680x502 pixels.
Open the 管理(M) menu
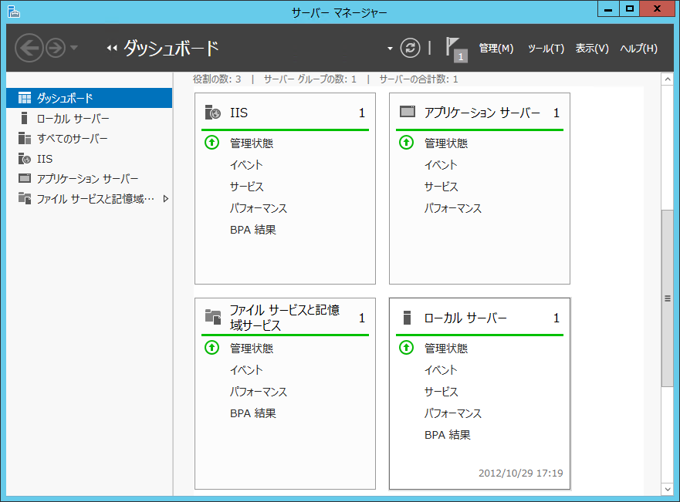click(x=496, y=48)
